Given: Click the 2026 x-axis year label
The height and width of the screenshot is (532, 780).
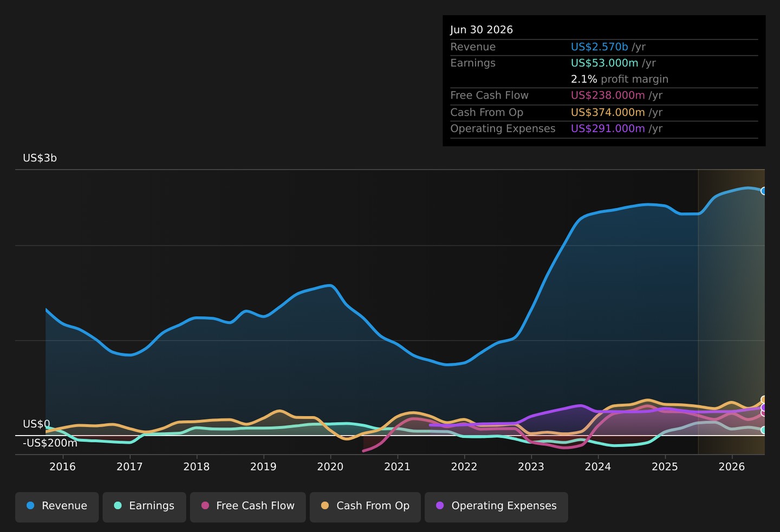Looking at the screenshot, I should pyautogui.click(x=732, y=467).
